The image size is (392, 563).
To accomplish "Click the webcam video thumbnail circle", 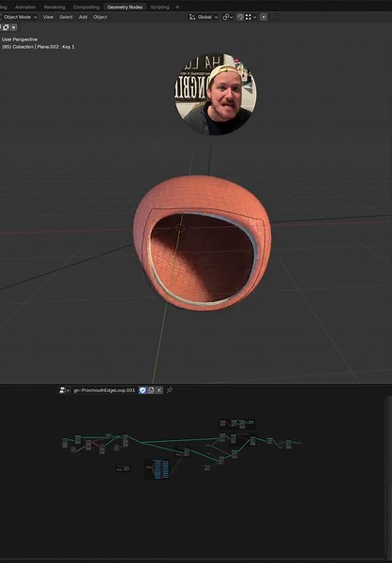I will (x=216, y=95).
